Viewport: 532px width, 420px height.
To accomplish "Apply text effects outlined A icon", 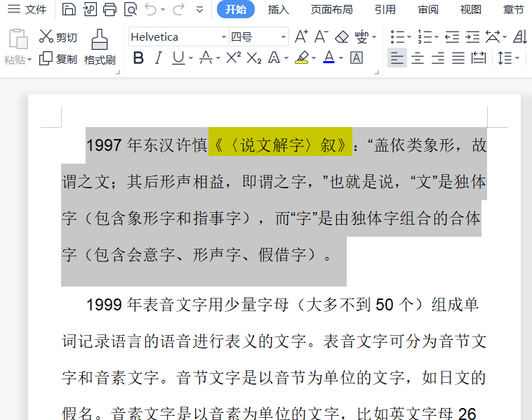I will click(274, 58).
